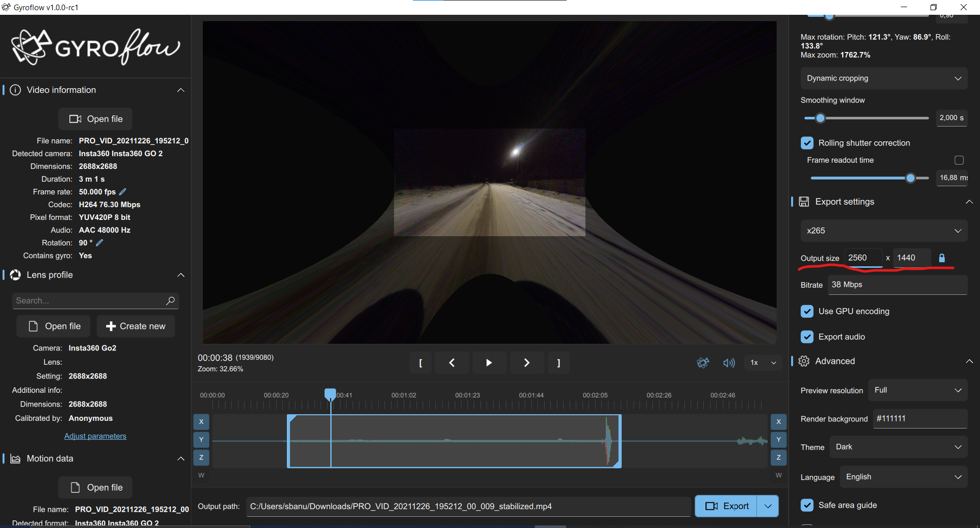Uncheck Export audio
The height and width of the screenshot is (528, 980).
coord(807,337)
